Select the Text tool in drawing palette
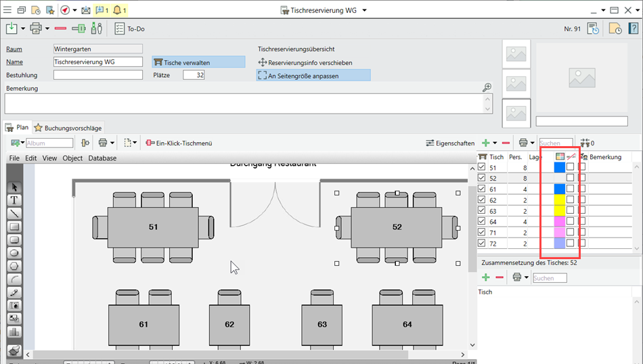Viewport: 643px width, 364px height. [x=14, y=200]
